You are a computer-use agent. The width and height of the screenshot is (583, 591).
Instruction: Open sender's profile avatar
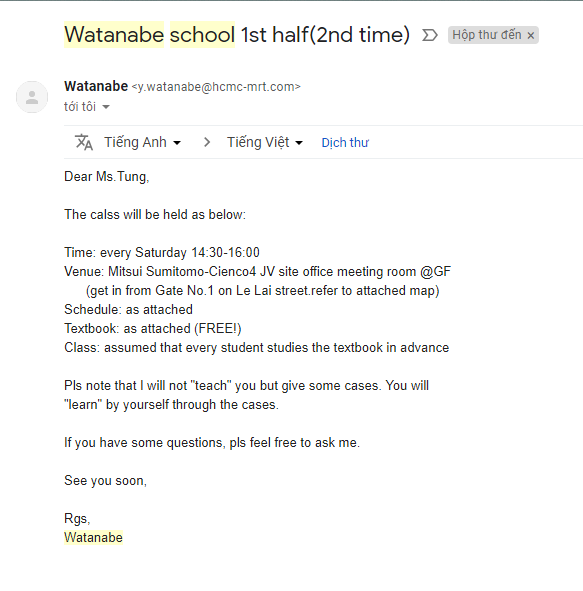[32, 97]
